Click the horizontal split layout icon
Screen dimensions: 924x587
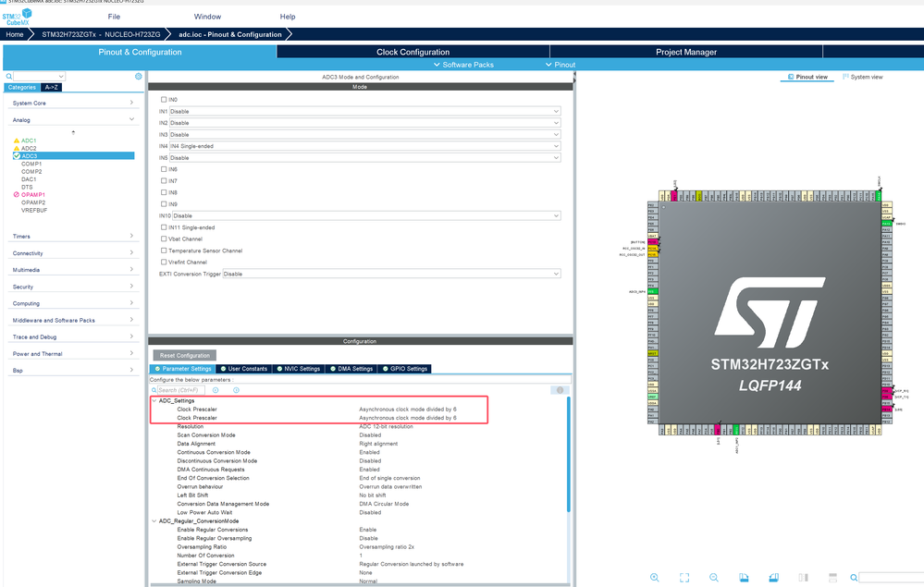(832, 578)
